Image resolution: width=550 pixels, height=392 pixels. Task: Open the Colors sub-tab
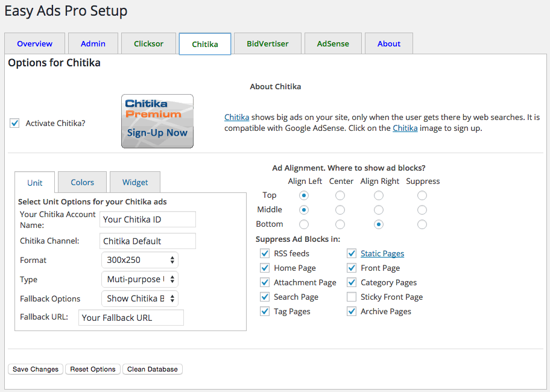point(83,182)
